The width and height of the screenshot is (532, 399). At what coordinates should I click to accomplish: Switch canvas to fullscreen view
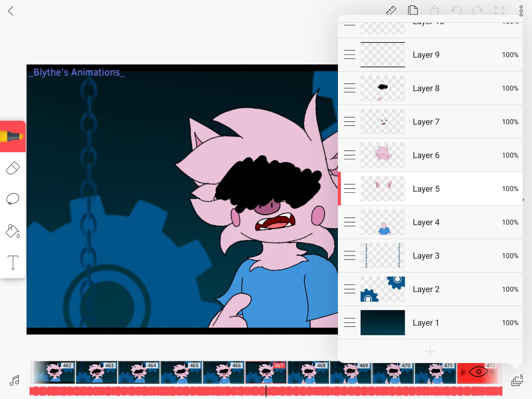coord(499,11)
